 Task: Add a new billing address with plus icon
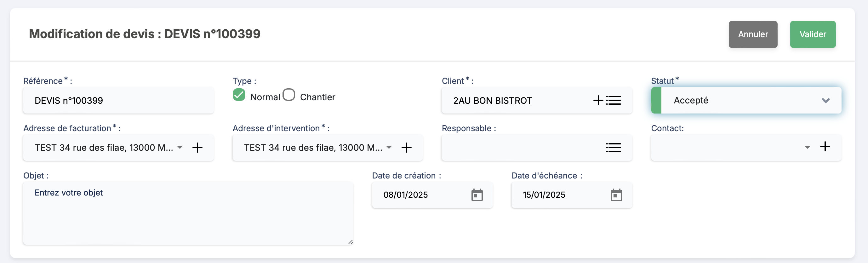197,147
